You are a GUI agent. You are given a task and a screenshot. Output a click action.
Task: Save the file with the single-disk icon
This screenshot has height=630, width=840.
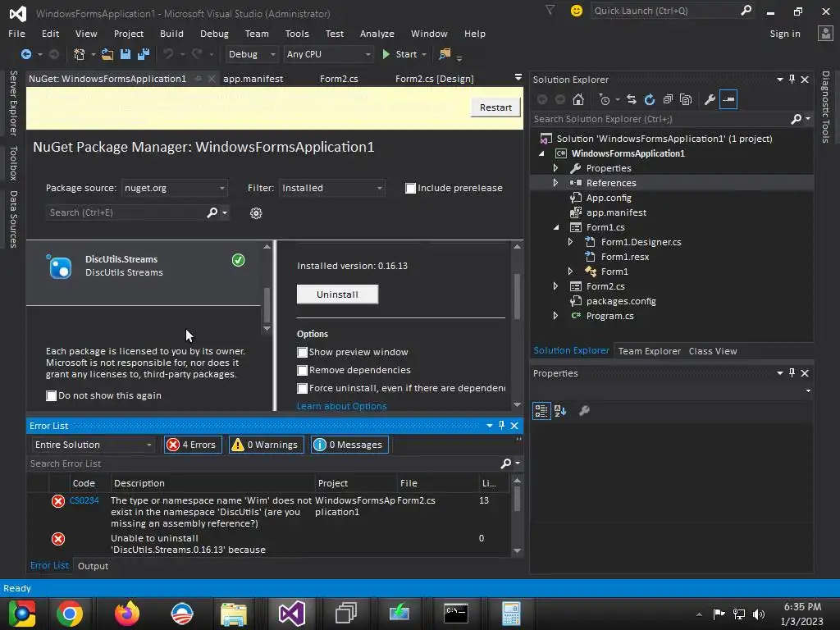pyautogui.click(x=126, y=54)
